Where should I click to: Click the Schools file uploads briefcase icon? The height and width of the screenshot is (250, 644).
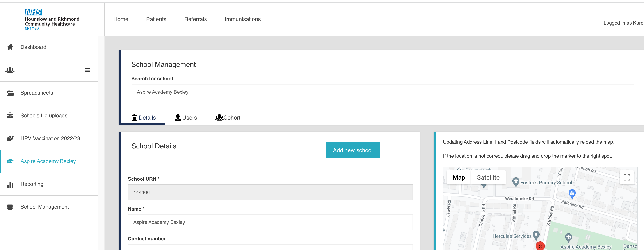[x=10, y=116]
